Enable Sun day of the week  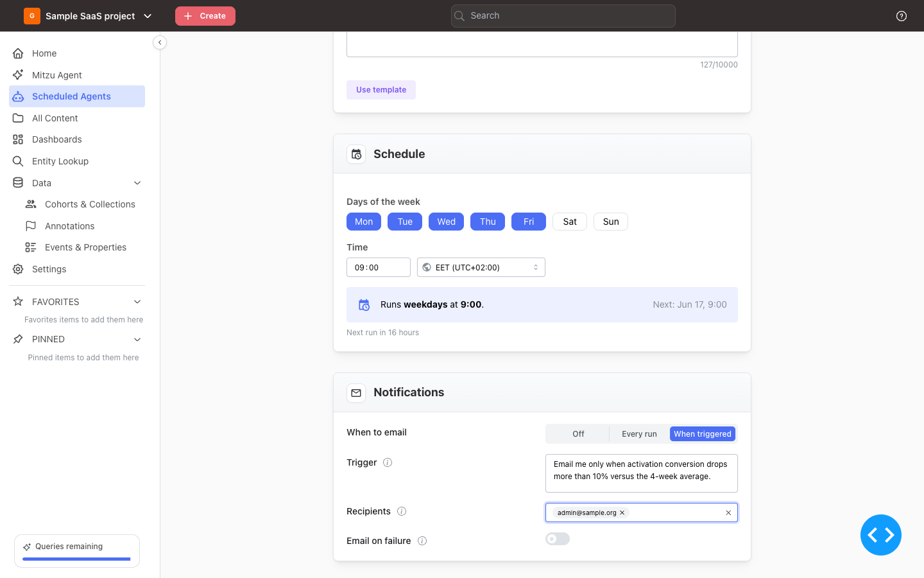pyautogui.click(x=611, y=222)
